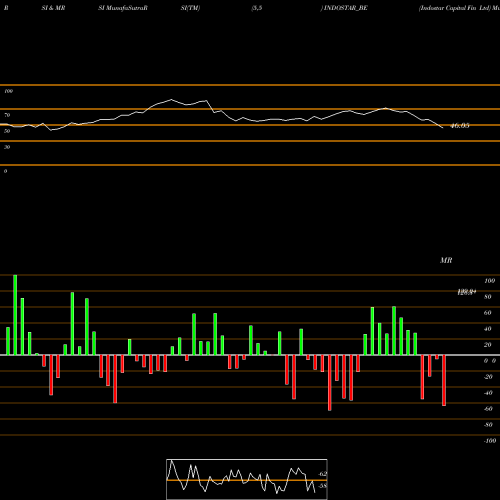Click the MR axis label -60

point(488,409)
